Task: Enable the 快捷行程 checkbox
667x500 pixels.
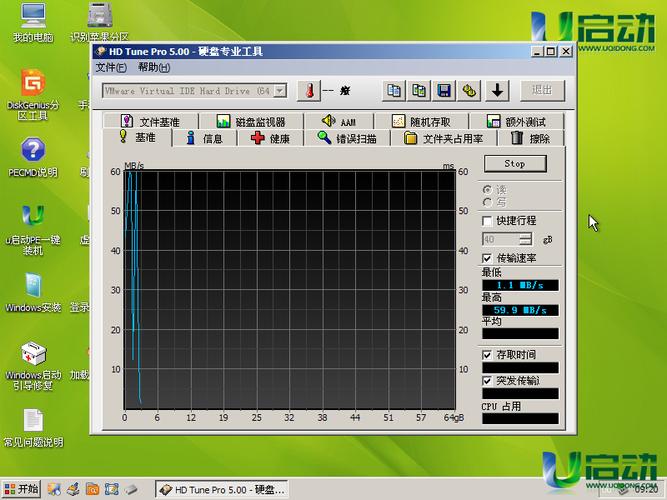Action: coord(487,221)
